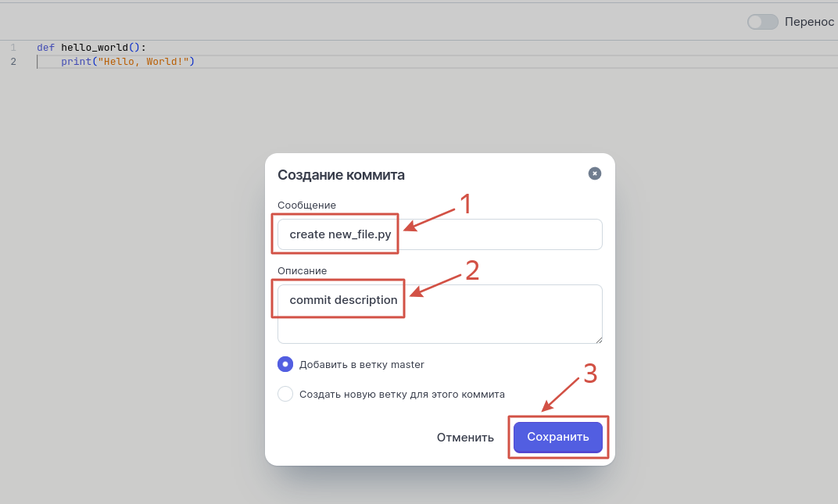Close the Создание коммита dialog with the X icon
The width and height of the screenshot is (838, 504).
click(x=594, y=173)
